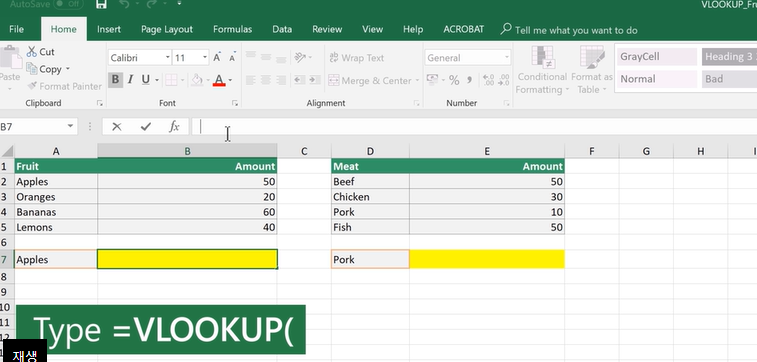This screenshot has width=757, height=362.
Task: Click the Insert Function fx button
Action: [174, 126]
